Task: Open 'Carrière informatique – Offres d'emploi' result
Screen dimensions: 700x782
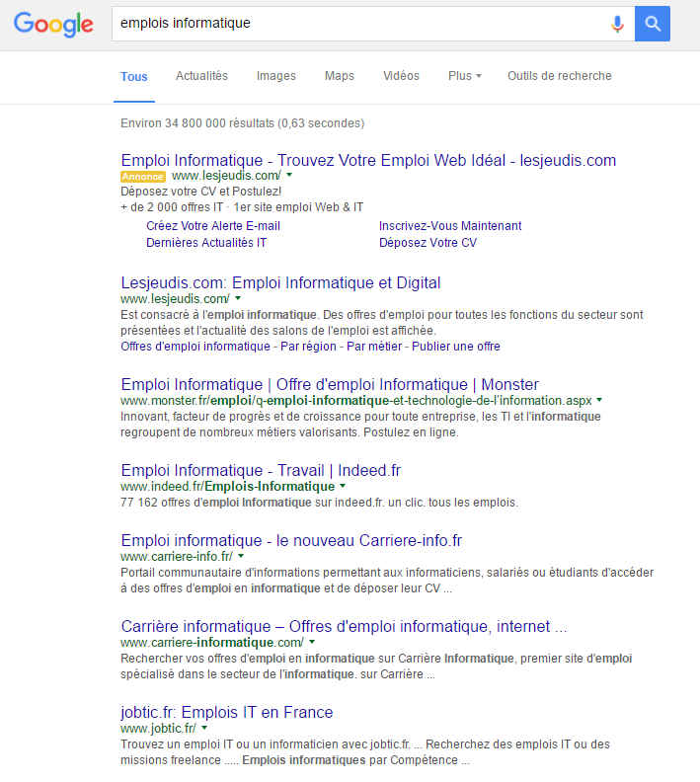Action: (344, 626)
